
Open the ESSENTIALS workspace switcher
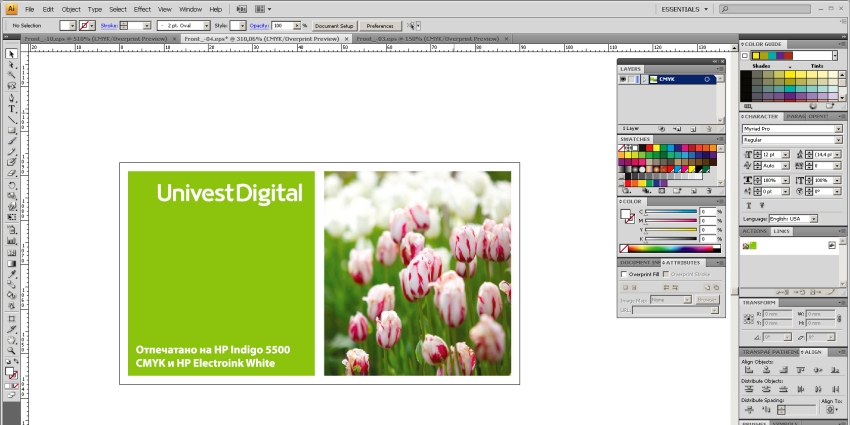pos(684,9)
